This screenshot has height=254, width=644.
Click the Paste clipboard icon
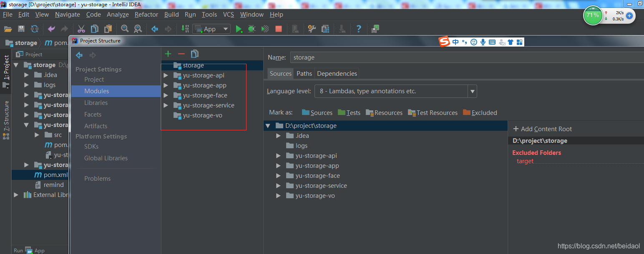click(x=108, y=29)
